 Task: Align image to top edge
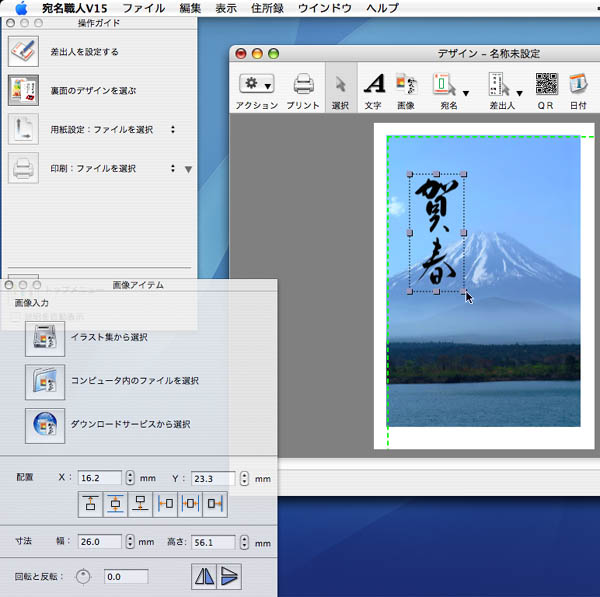[91, 504]
